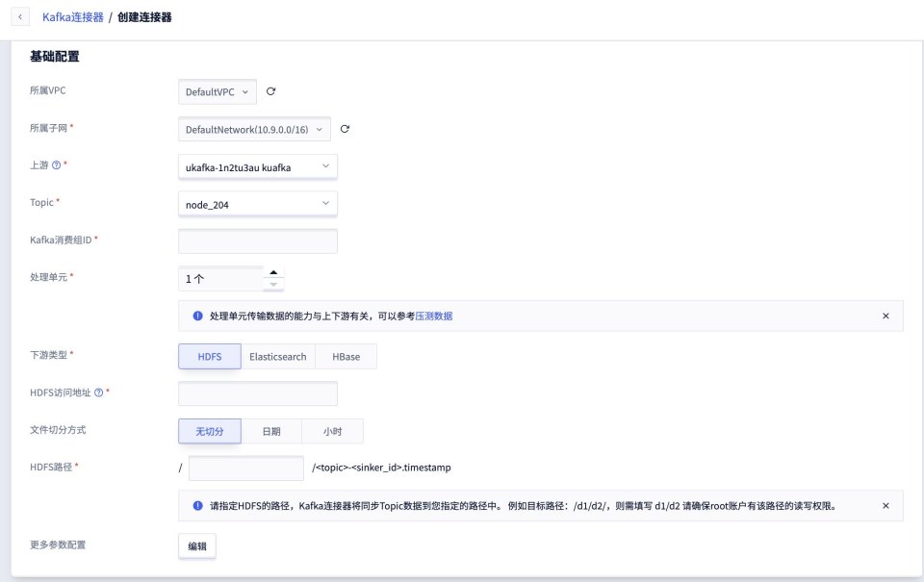This screenshot has height=582, width=924.
Task: Click help icon next to HDFS访问地址
Action: coord(98,392)
